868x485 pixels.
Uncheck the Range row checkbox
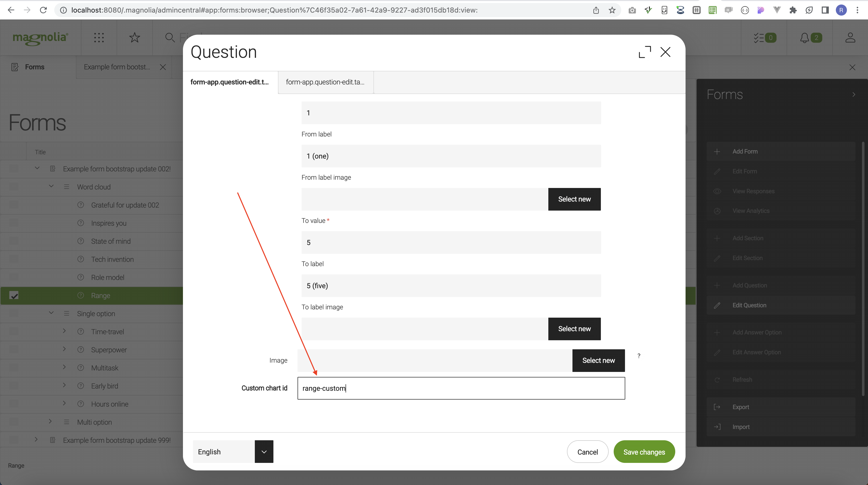click(x=14, y=296)
